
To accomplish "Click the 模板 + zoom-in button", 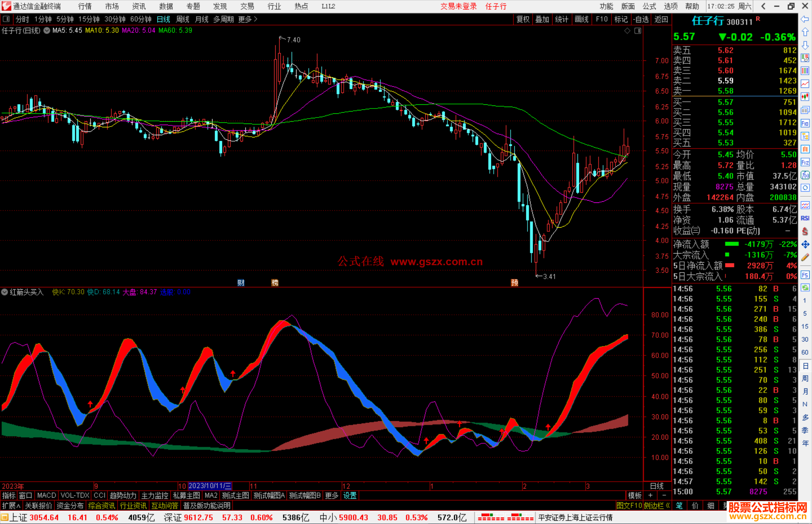I will (x=650, y=495).
